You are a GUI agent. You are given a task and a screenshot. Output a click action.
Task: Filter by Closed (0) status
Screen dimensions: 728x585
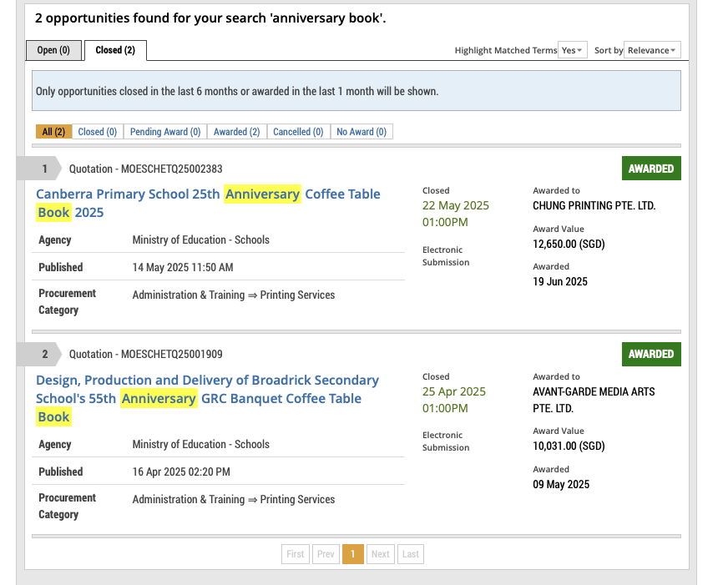click(98, 132)
